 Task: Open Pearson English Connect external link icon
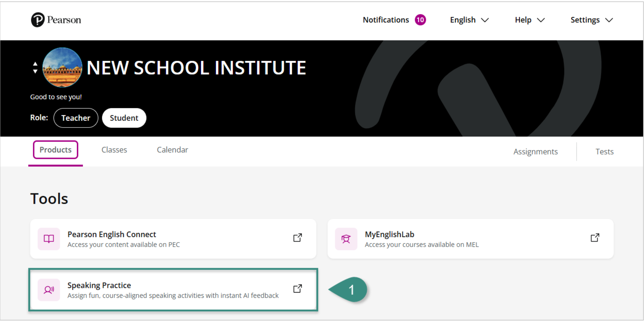[x=297, y=238]
